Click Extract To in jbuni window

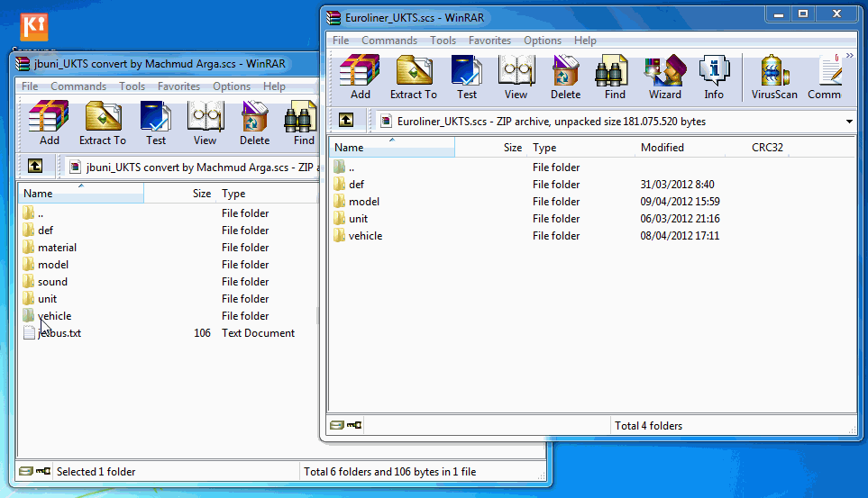103,123
